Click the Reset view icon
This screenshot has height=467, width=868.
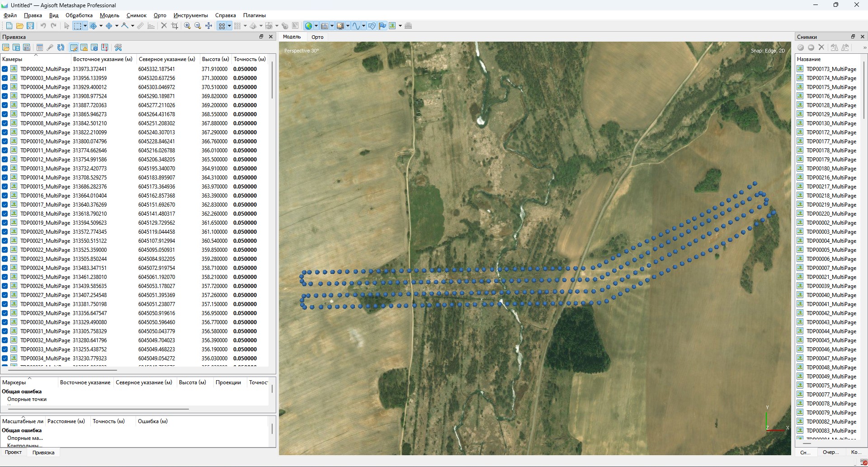tap(208, 26)
